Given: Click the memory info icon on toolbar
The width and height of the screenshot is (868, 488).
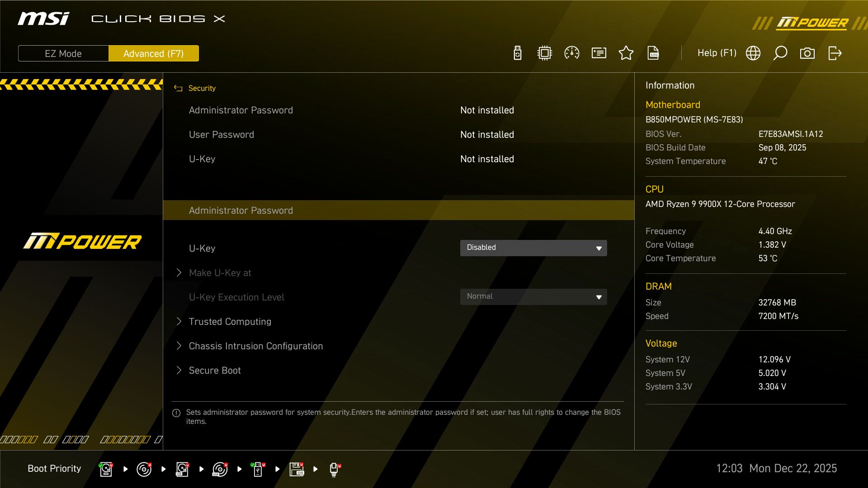Looking at the screenshot, I should [x=599, y=53].
